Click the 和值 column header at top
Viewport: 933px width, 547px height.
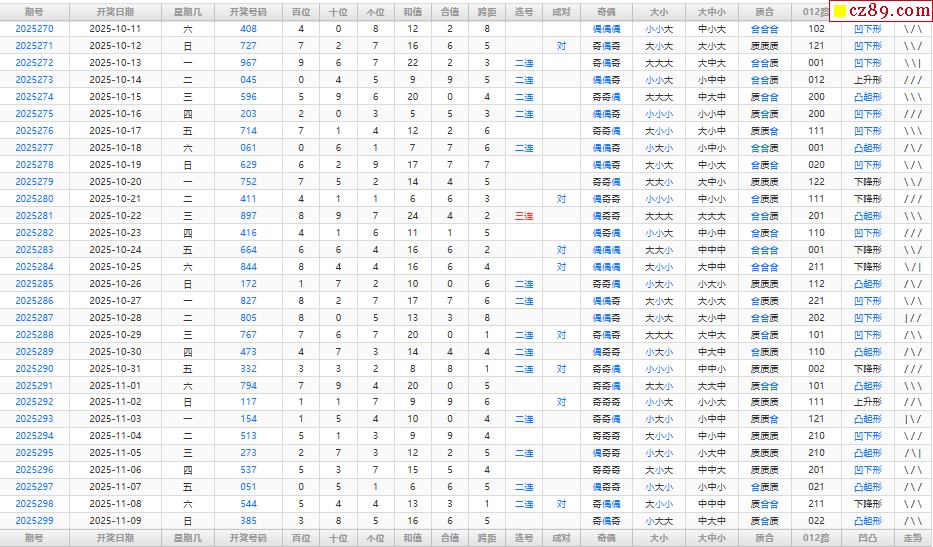412,12
